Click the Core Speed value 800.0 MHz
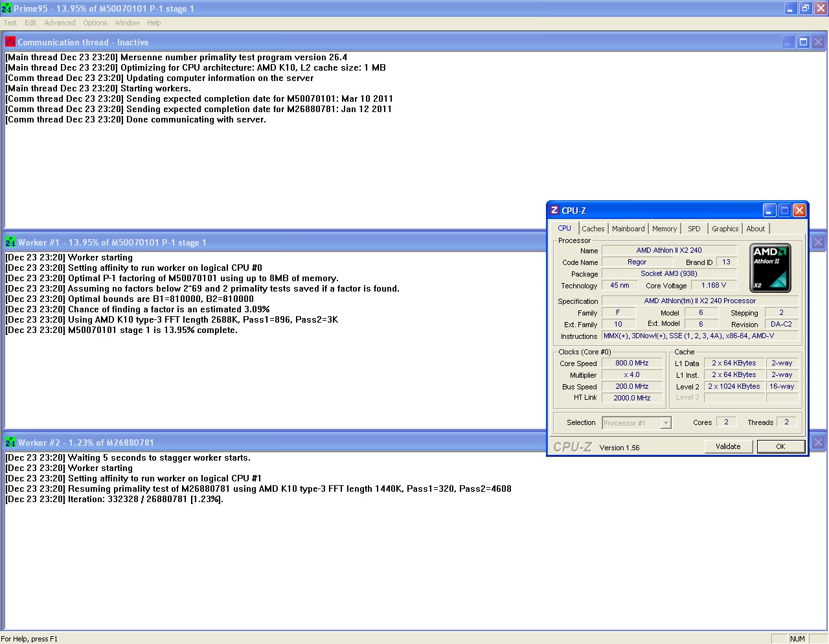 [632, 363]
